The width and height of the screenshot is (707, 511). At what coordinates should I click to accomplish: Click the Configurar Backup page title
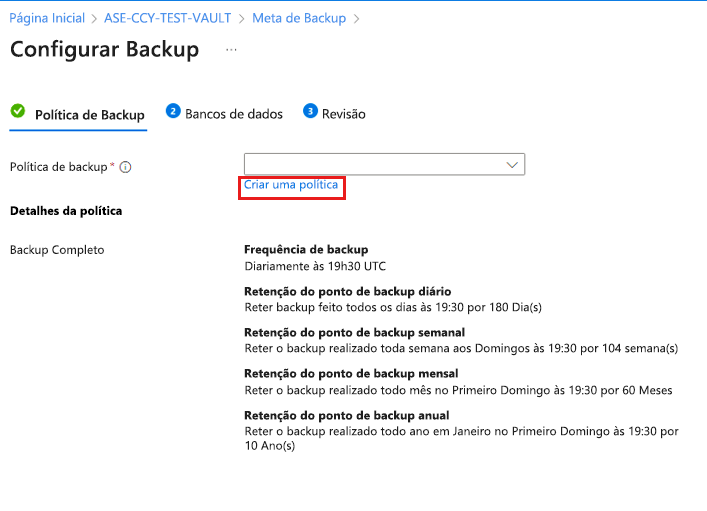pyautogui.click(x=104, y=50)
